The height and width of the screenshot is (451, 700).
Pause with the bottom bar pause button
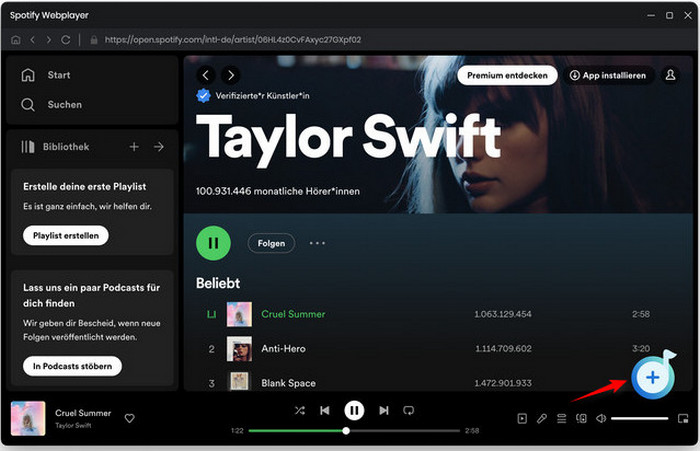(354, 410)
